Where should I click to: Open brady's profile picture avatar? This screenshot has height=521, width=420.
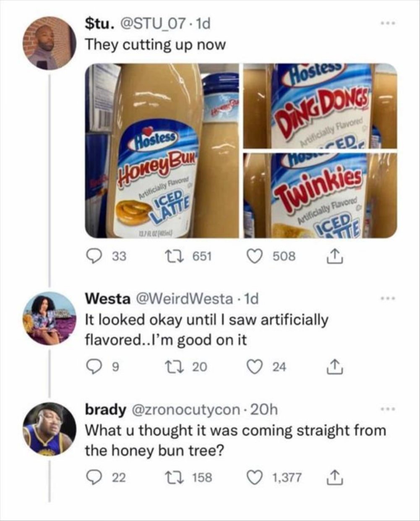(50, 429)
